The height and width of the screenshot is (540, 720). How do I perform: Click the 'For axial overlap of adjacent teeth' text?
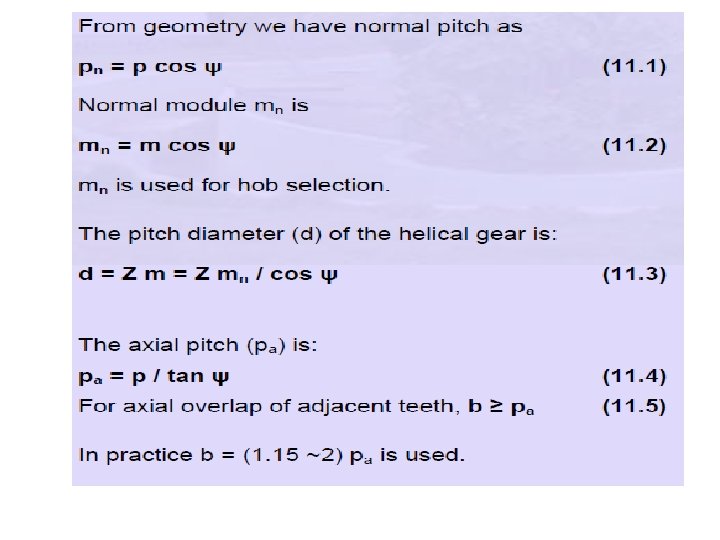coord(269,406)
